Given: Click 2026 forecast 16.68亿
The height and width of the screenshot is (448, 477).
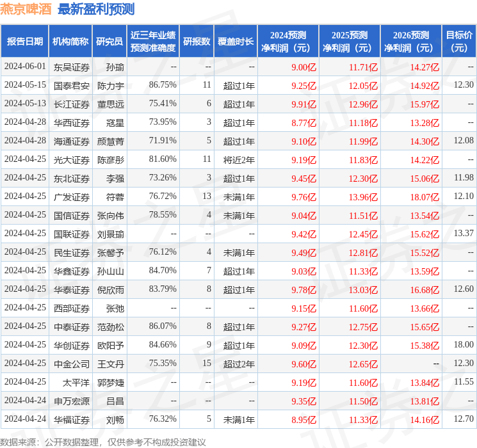Looking at the screenshot, I should [x=424, y=289].
